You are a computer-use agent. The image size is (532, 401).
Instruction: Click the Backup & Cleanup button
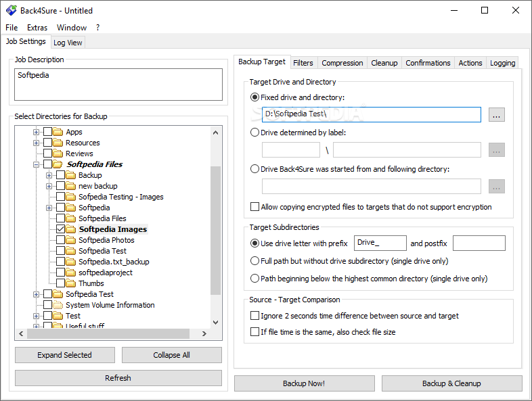tap(451, 383)
